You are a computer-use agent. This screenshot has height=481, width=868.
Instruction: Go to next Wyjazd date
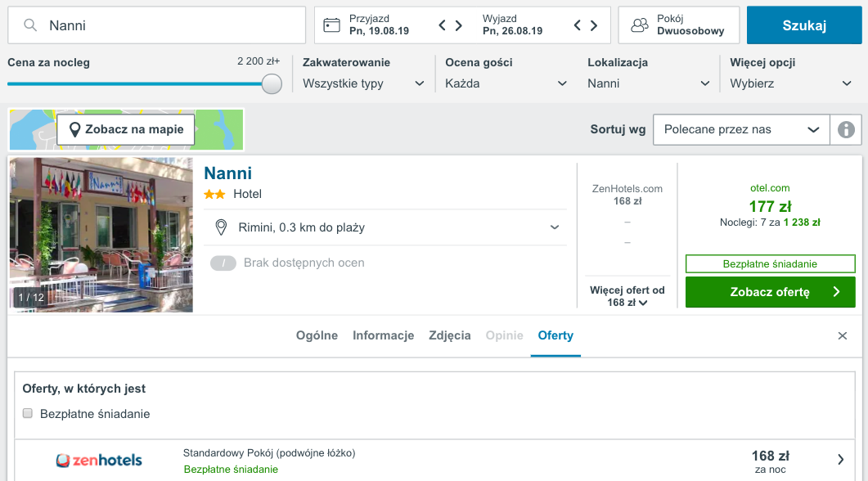pos(594,25)
